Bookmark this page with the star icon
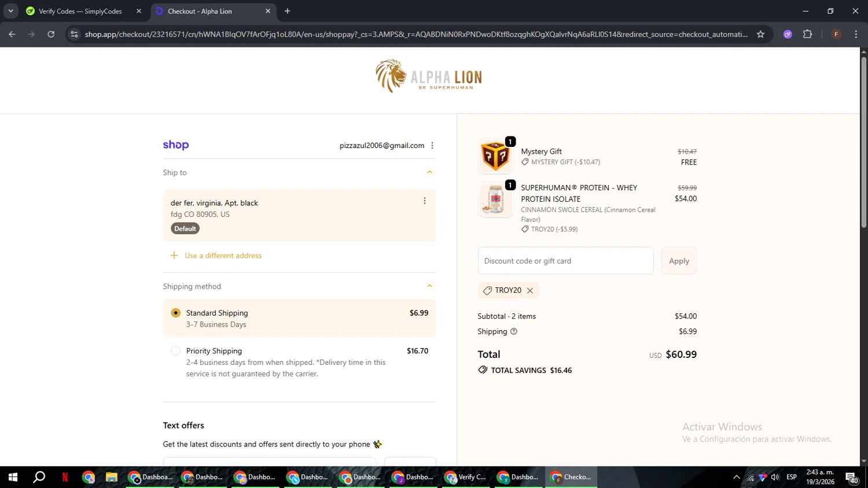Viewport: 868px width, 488px height. [760, 34]
